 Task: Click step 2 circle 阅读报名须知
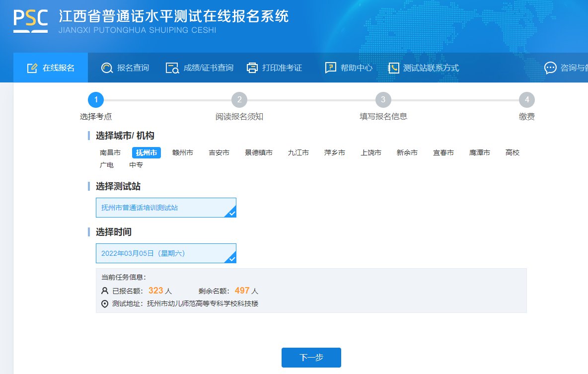click(x=239, y=100)
